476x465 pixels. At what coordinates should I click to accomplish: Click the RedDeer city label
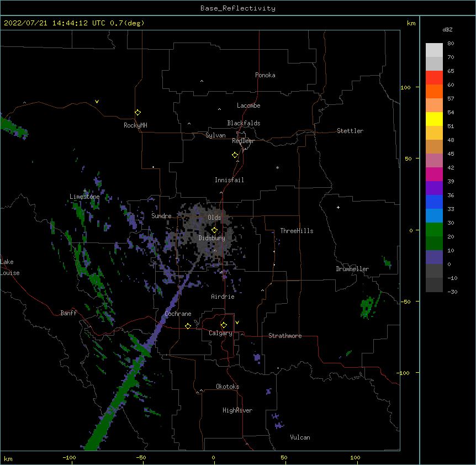(243, 141)
